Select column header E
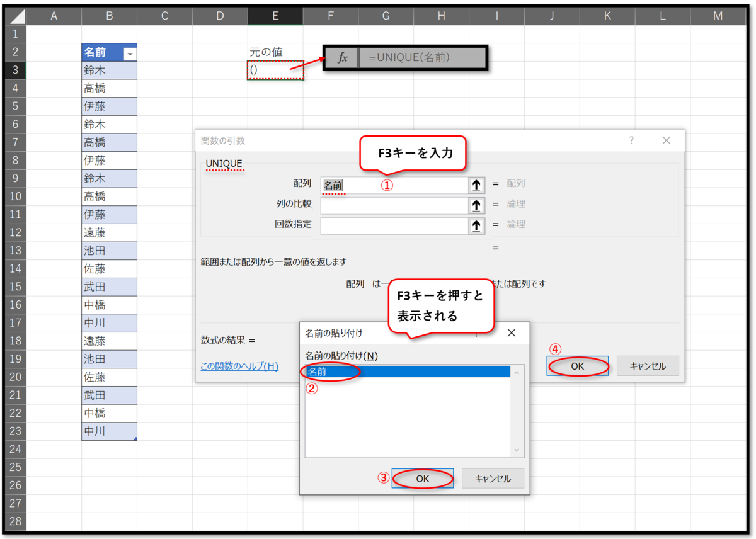Viewport: 756px width, 539px height. pyautogui.click(x=275, y=16)
